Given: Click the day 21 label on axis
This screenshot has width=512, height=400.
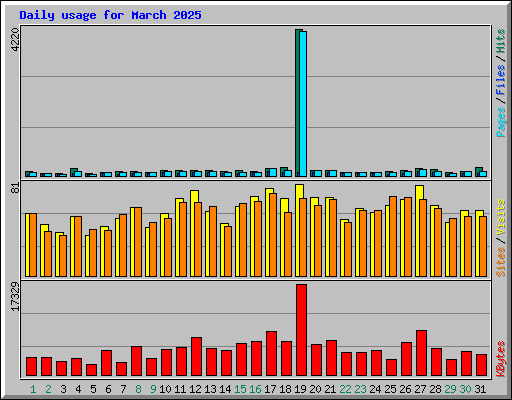Looking at the screenshot, I should (330, 389).
